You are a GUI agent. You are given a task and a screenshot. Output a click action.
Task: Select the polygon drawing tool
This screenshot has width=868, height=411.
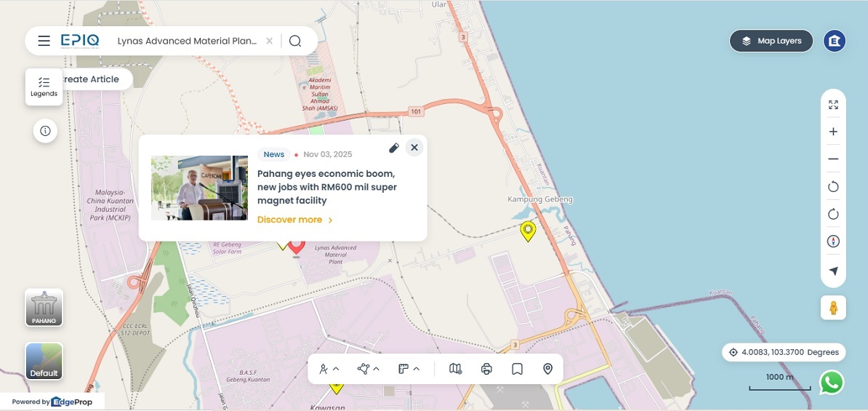(x=363, y=369)
